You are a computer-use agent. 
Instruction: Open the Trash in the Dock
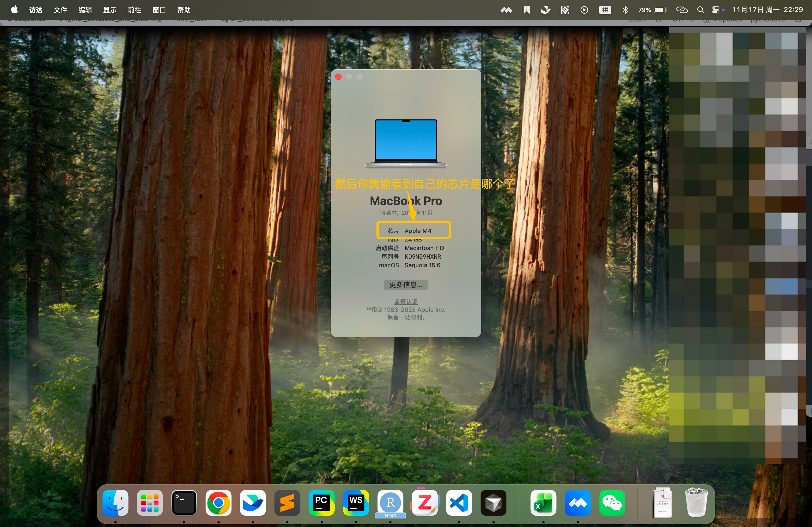[696, 503]
